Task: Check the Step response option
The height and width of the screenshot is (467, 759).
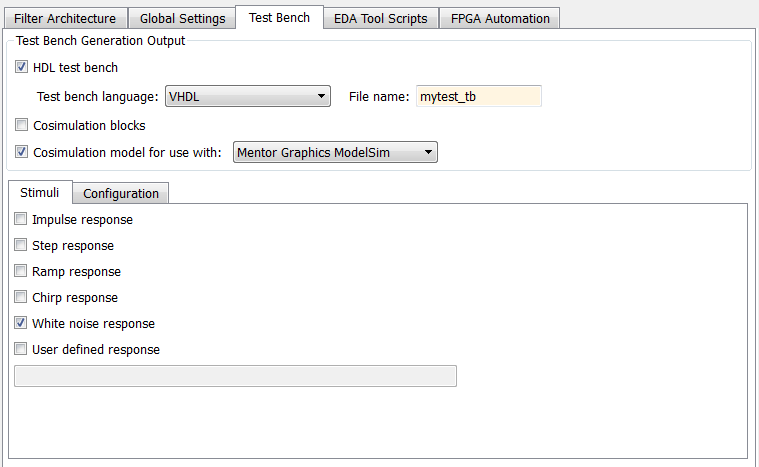Action: pos(21,245)
